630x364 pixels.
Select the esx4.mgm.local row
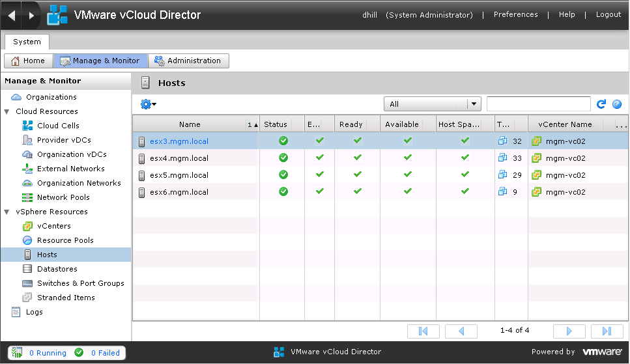click(380, 158)
